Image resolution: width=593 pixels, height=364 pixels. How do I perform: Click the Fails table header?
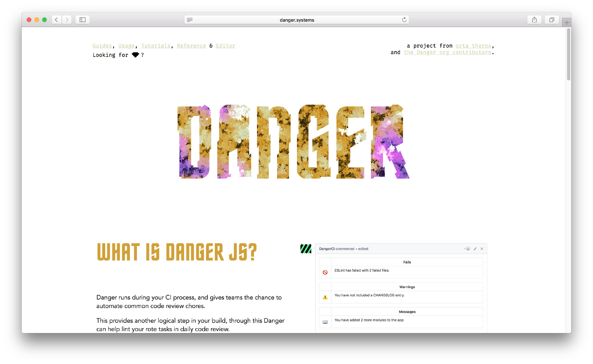coord(407,262)
